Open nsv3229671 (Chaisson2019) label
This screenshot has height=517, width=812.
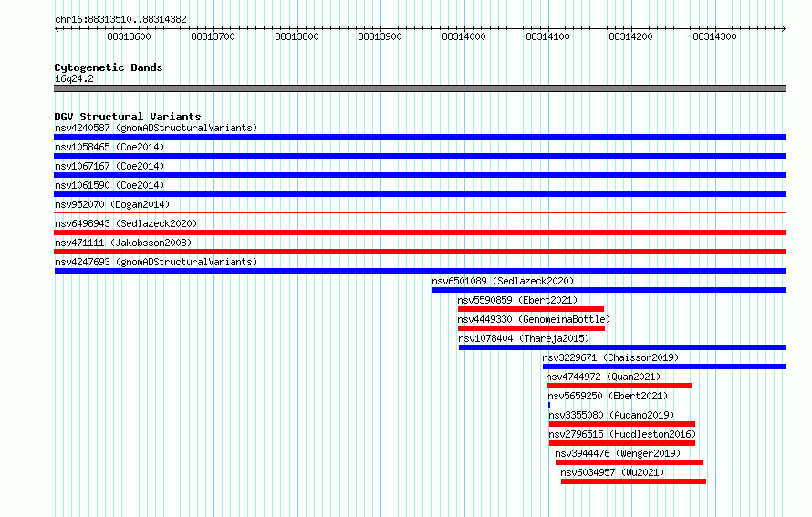(610, 357)
